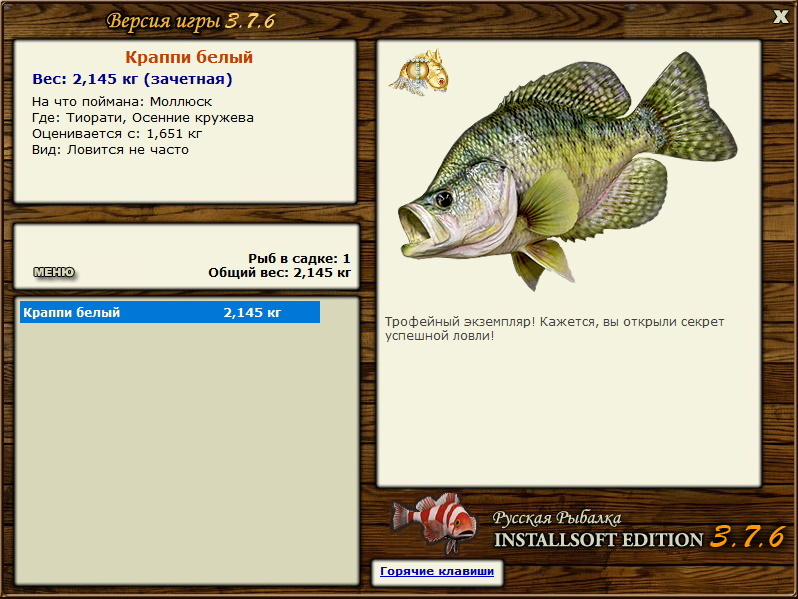Click the На что поймана: Моллюск line
The width and height of the screenshot is (798, 599).
pos(122,101)
